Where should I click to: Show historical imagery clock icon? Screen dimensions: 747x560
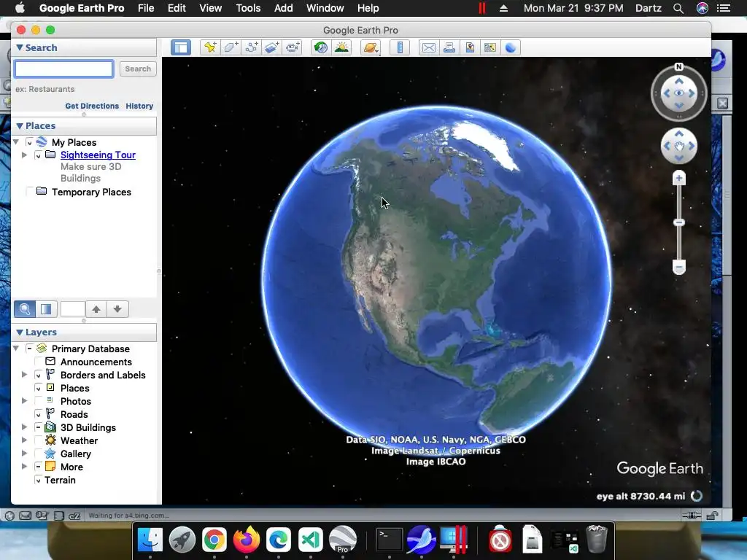click(321, 47)
